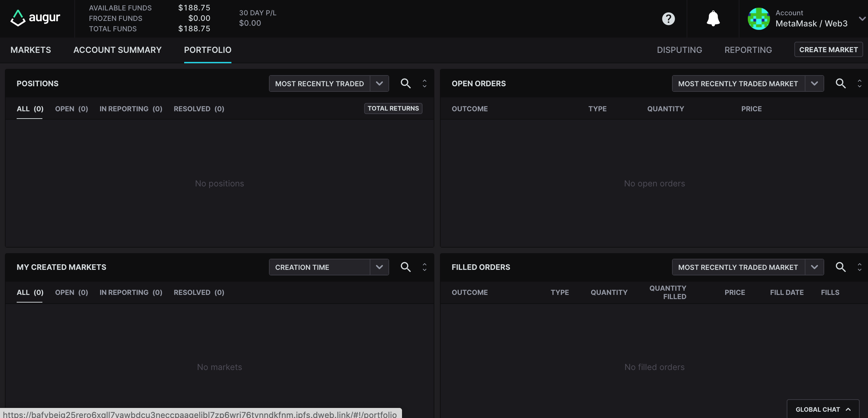
Task: Open the notifications bell
Action: click(x=713, y=18)
